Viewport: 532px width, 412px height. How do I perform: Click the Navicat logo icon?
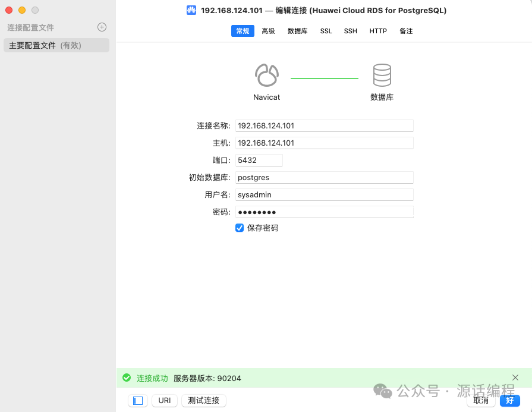267,75
